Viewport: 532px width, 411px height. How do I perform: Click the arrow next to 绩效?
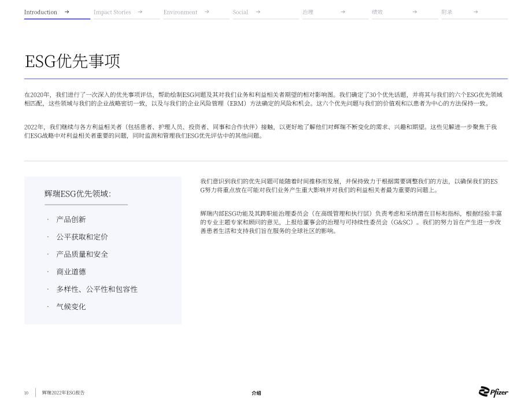pos(415,12)
